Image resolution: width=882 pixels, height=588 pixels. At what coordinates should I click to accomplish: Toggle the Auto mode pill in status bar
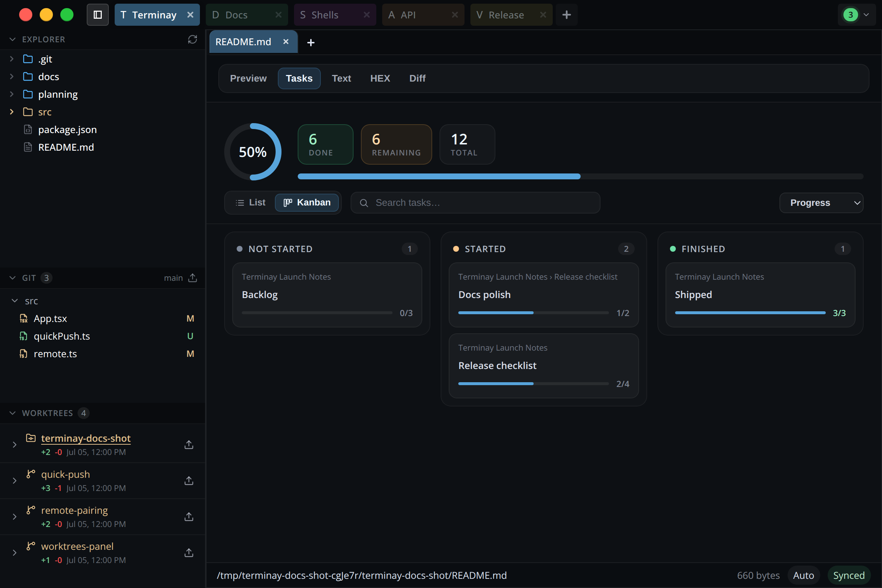(803, 575)
